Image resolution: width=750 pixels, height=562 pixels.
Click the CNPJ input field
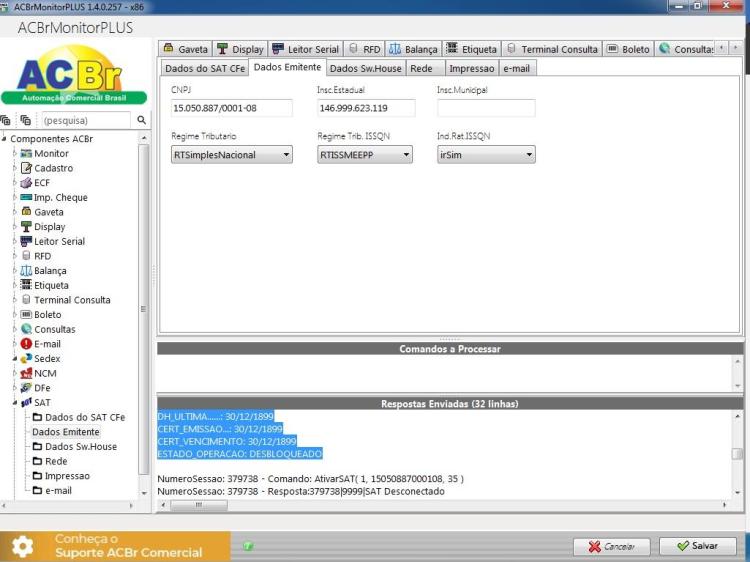pos(232,108)
